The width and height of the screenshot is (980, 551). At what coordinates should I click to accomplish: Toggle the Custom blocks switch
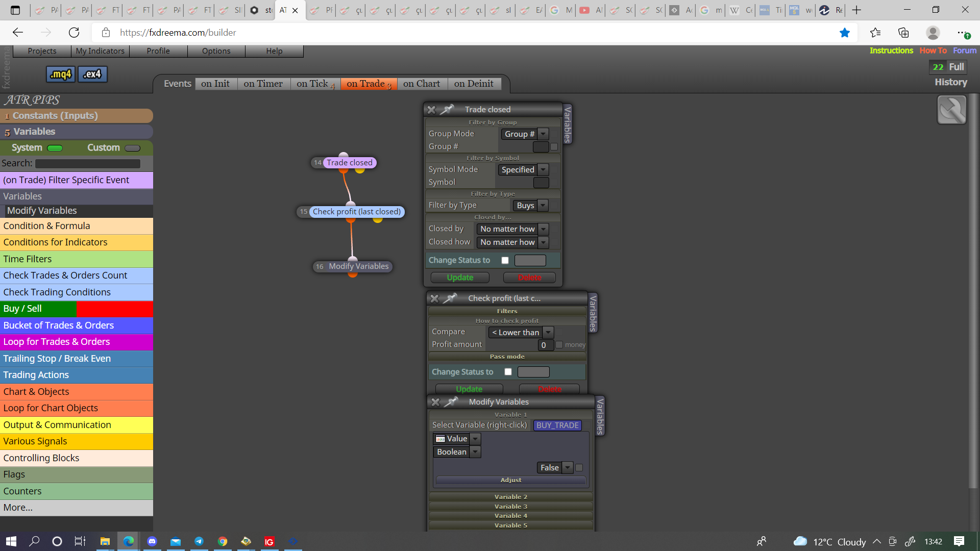pyautogui.click(x=132, y=148)
